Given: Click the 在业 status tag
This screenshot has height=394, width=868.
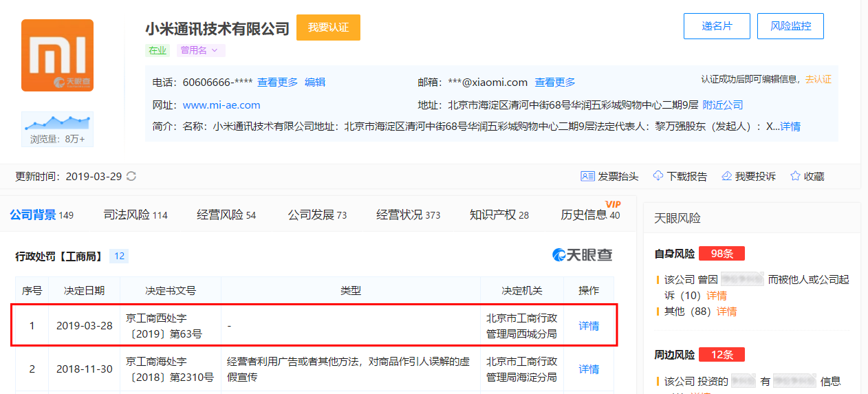Looking at the screenshot, I should point(158,50).
